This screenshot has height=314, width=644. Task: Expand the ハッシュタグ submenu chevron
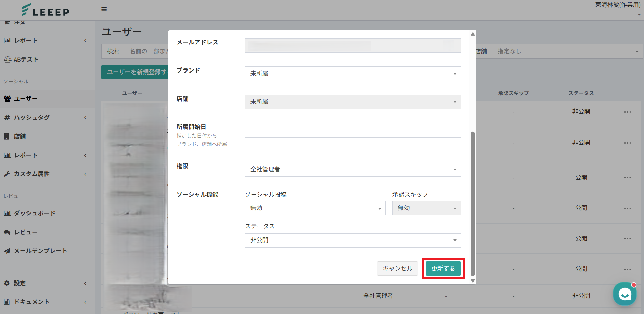pyautogui.click(x=85, y=118)
